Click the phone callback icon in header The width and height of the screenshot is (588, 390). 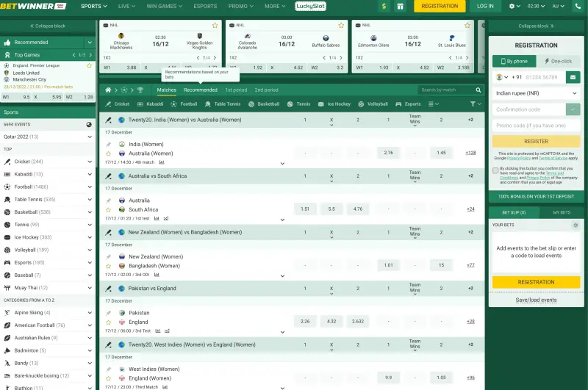tap(578, 7)
